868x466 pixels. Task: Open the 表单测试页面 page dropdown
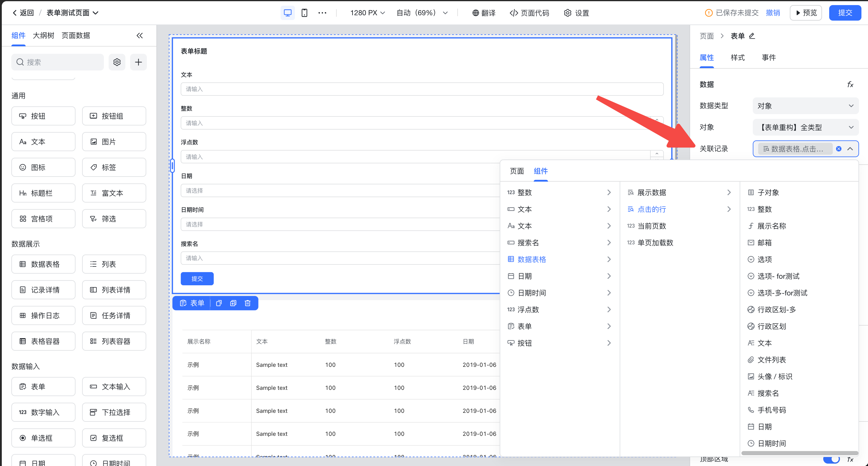[x=73, y=13]
